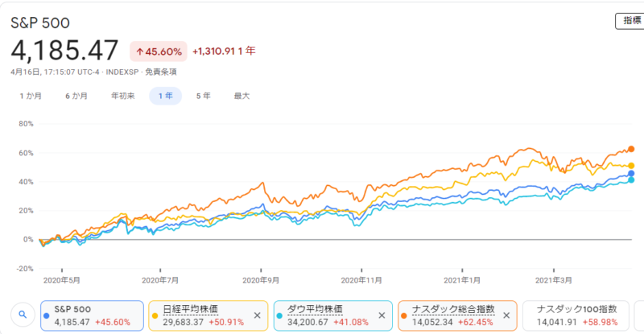This screenshot has width=644, height=334.
Task: Click the +41.08% Dow change value
Action: [351, 323]
